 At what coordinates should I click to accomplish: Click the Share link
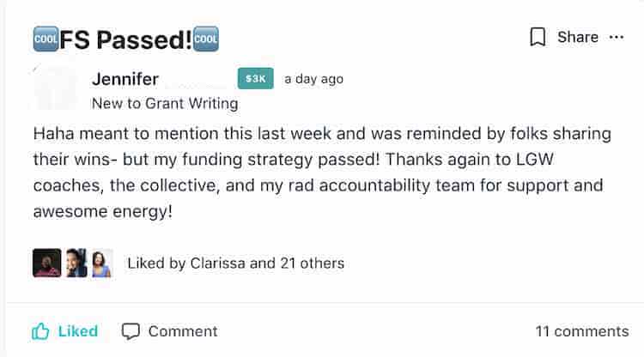coord(578,38)
